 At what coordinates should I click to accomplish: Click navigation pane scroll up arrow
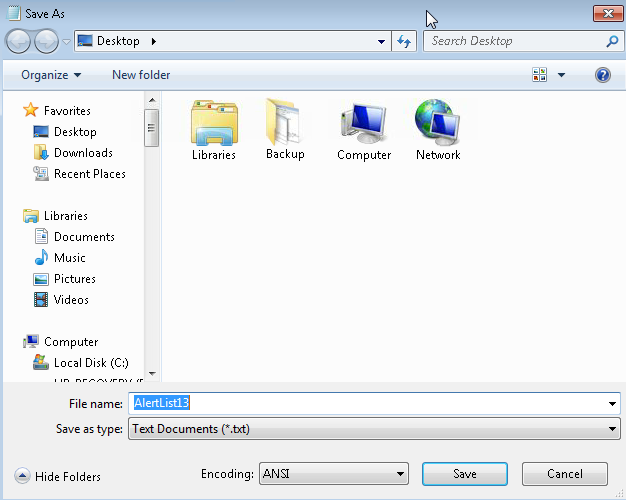point(152,100)
